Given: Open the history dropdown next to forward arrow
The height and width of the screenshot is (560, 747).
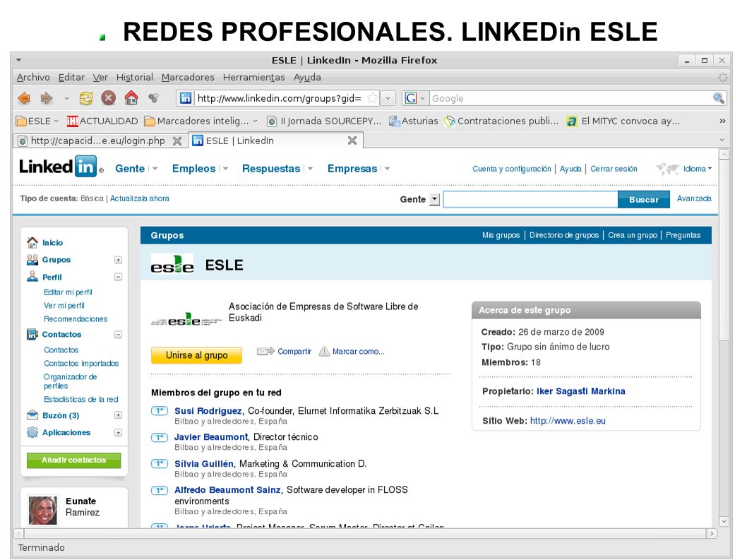Looking at the screenshot, I should click(x=66, y=99).
